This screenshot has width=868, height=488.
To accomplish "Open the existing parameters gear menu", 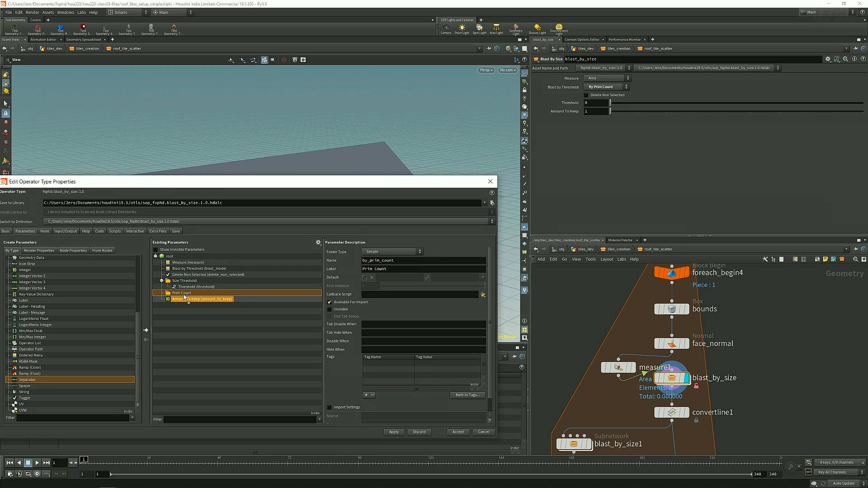I will (x=318, y=243).
